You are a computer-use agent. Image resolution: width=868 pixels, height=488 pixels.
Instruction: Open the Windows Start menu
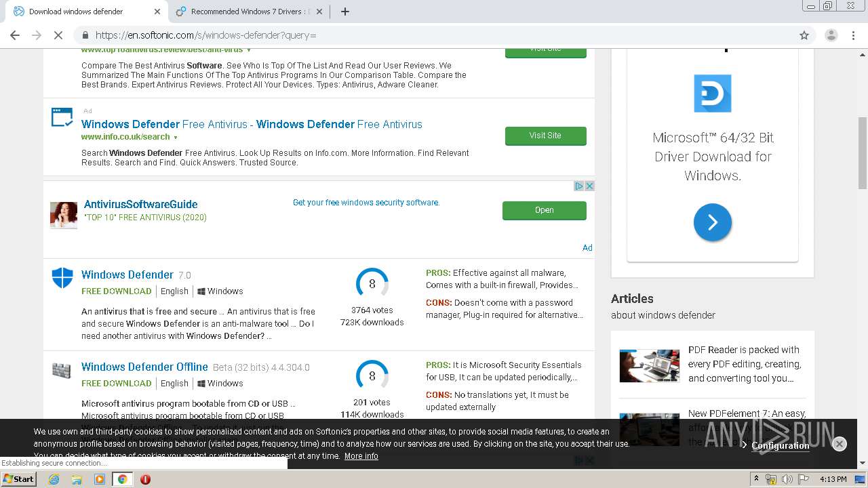click(x=18, y=479)
